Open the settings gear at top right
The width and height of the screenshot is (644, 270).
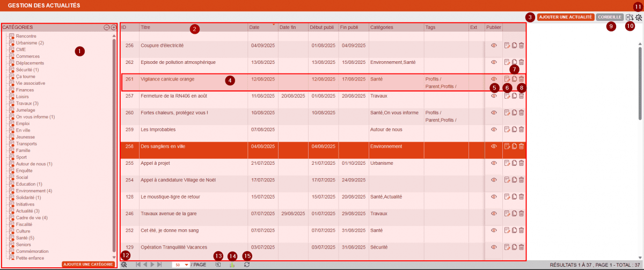639,17
